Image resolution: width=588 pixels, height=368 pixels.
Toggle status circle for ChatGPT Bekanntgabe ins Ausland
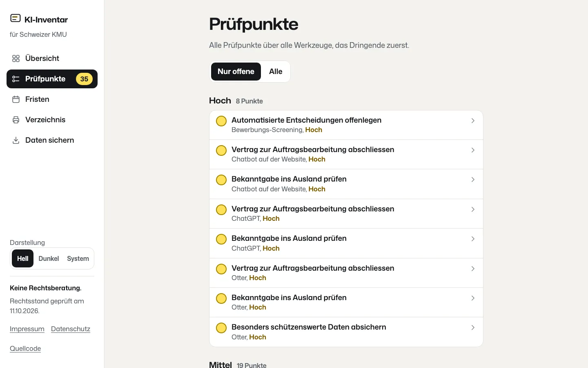click(221, 239)
